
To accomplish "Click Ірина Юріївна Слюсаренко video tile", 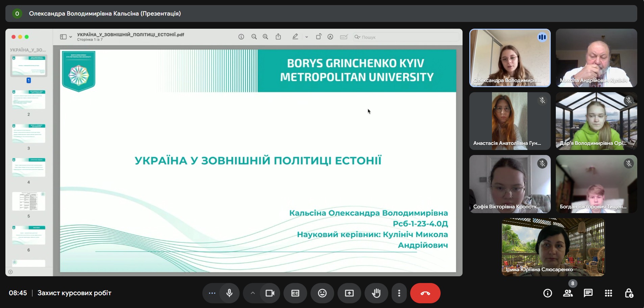I will pos(553,247).
